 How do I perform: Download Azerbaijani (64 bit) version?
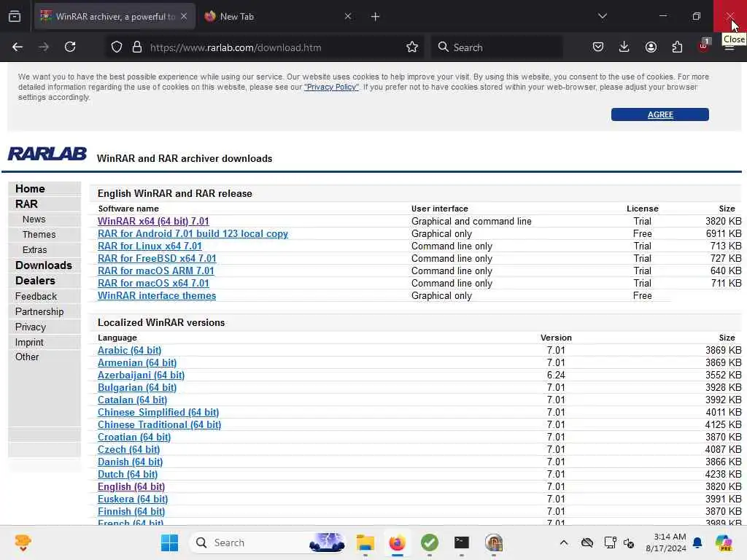click(x=141, y=375)
